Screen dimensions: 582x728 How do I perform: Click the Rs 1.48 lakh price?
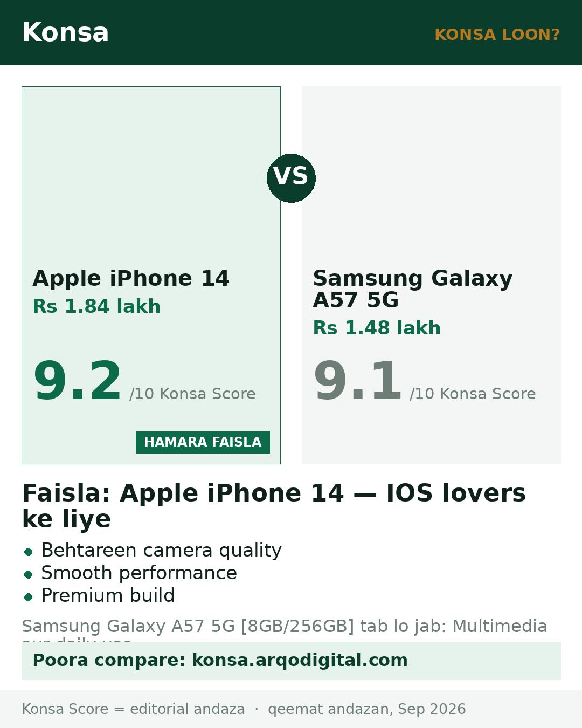point(377,328)
